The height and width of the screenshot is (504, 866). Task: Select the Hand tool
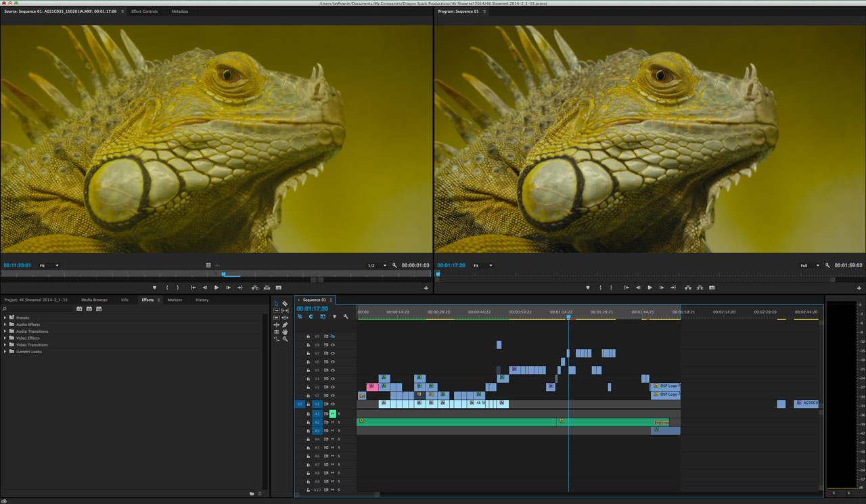(x=285, y=332)
